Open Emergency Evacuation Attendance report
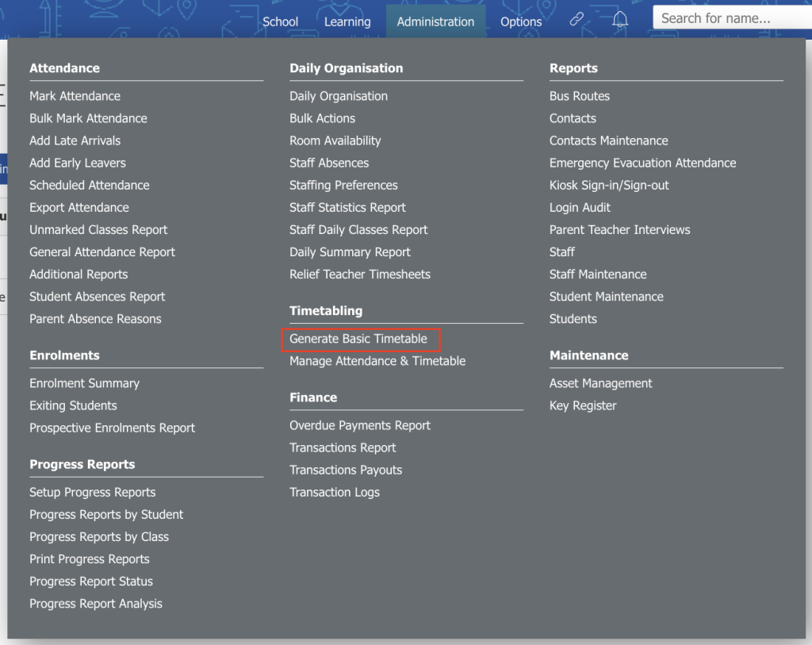 click(x=642, y=163)
